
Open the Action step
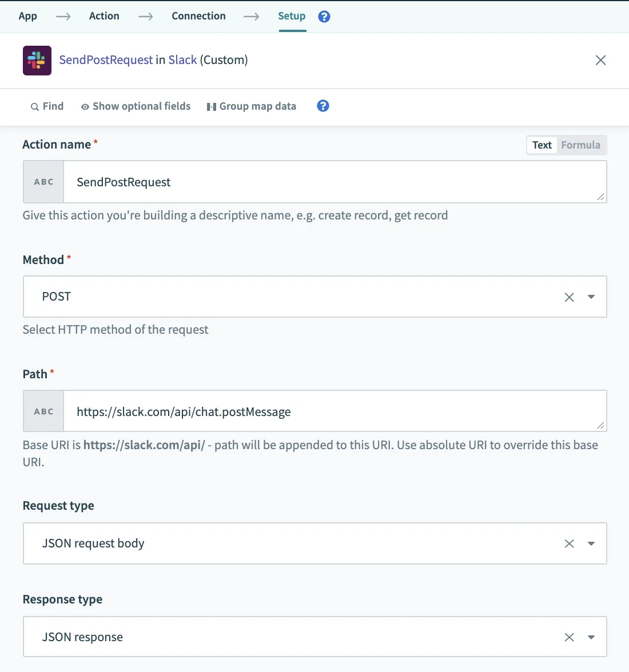104,16
